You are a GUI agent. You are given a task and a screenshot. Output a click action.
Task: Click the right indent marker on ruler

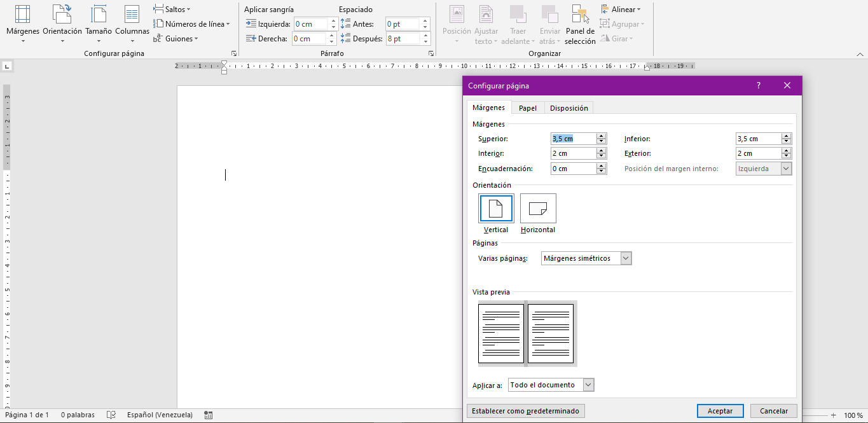pos(647,67)
